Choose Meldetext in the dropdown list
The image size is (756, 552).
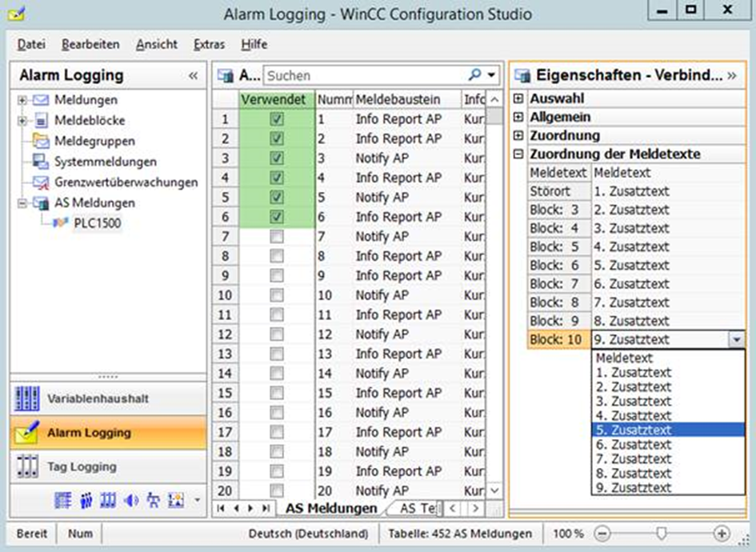pyautogui.click(x=668, y=358)
